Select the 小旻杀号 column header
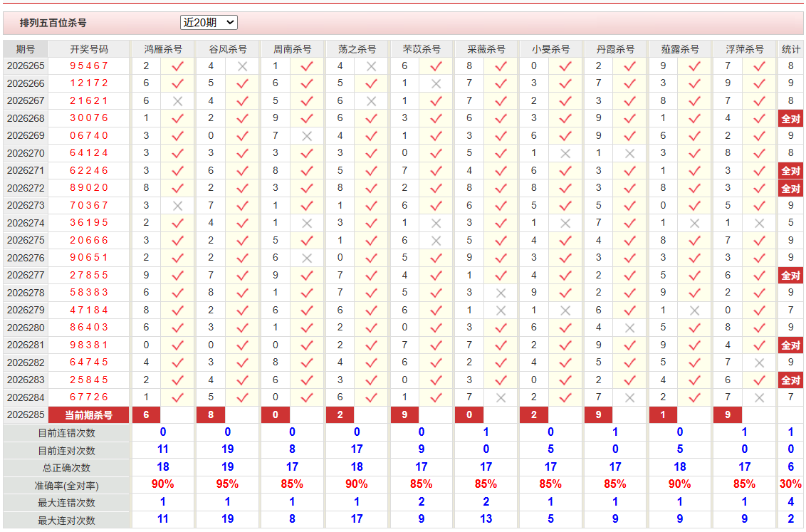Image resolution: width=806 pixels, height=532 pixels. pos(550,49)
